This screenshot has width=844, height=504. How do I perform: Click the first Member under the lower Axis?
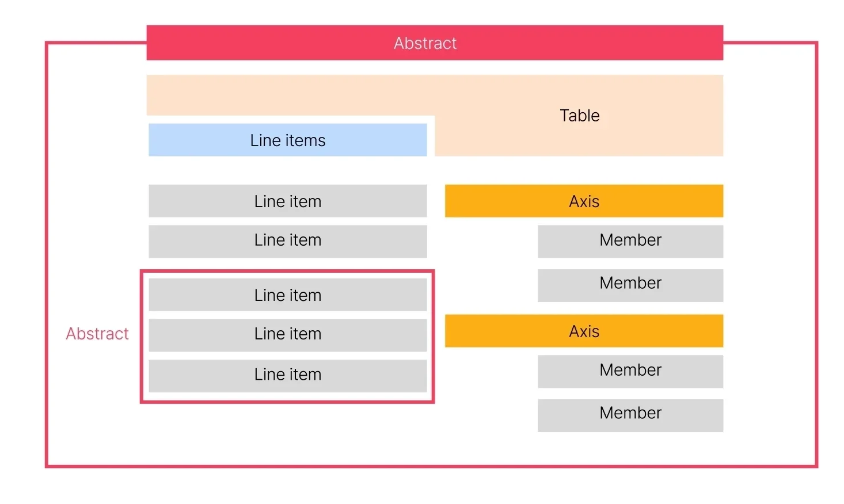pos(630,371)
